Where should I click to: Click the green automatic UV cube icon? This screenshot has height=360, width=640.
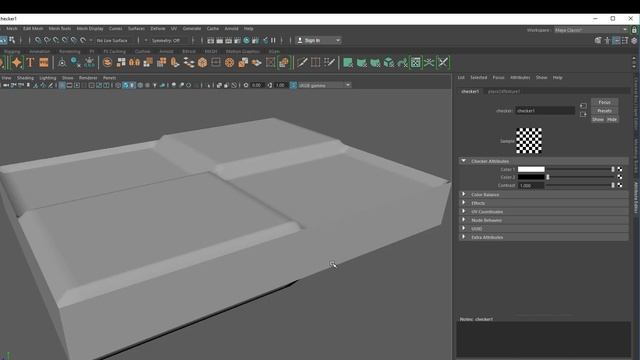389,62
